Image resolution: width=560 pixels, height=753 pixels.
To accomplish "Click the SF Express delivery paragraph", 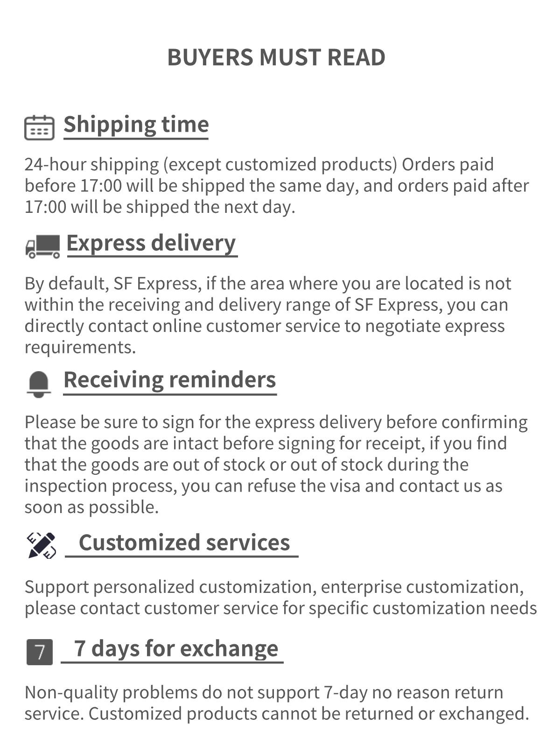I will pos(268,315).
